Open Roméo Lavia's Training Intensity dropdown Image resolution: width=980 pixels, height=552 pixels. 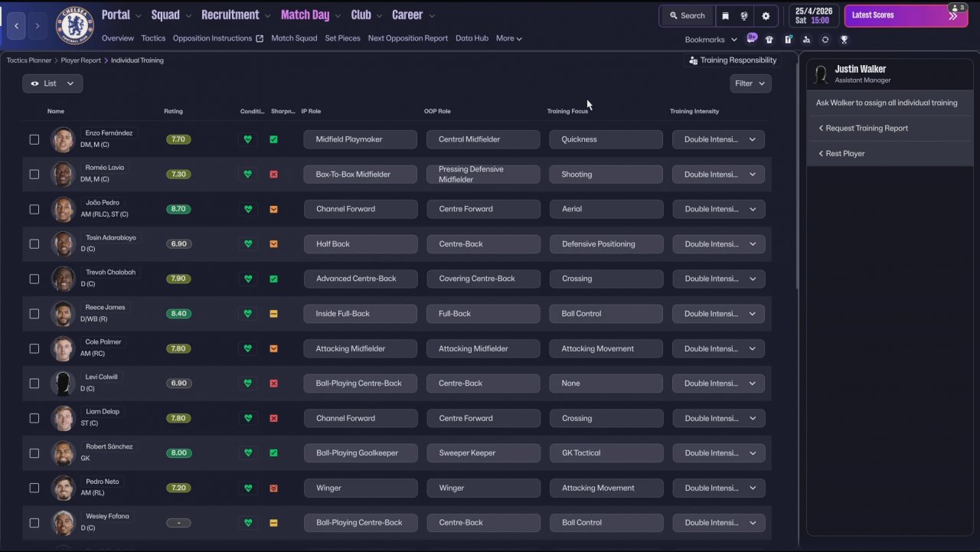718,175
